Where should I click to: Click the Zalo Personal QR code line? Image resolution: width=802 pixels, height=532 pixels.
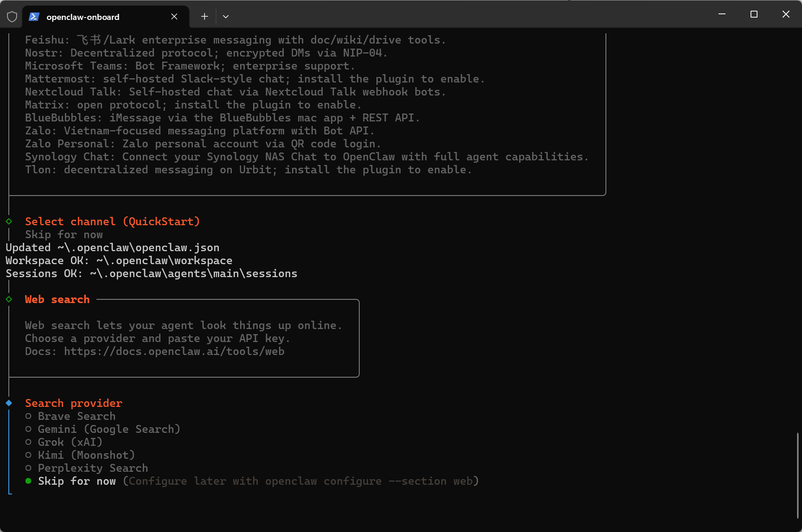(203, 144)
